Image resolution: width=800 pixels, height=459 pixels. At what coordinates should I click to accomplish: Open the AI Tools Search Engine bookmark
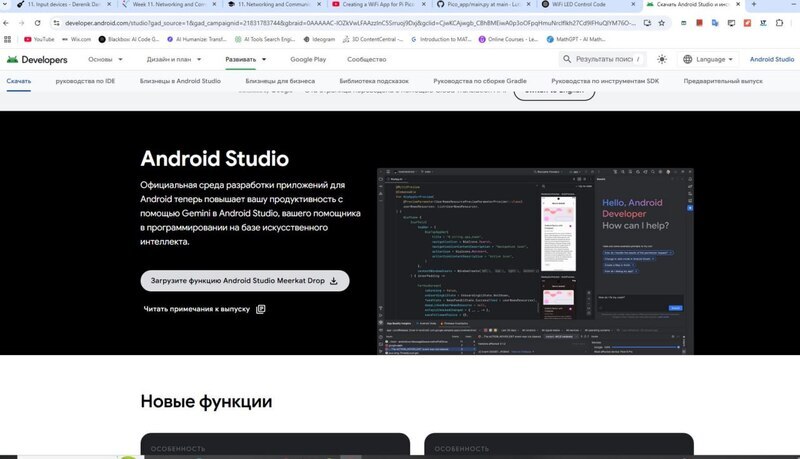coord(265,39)
